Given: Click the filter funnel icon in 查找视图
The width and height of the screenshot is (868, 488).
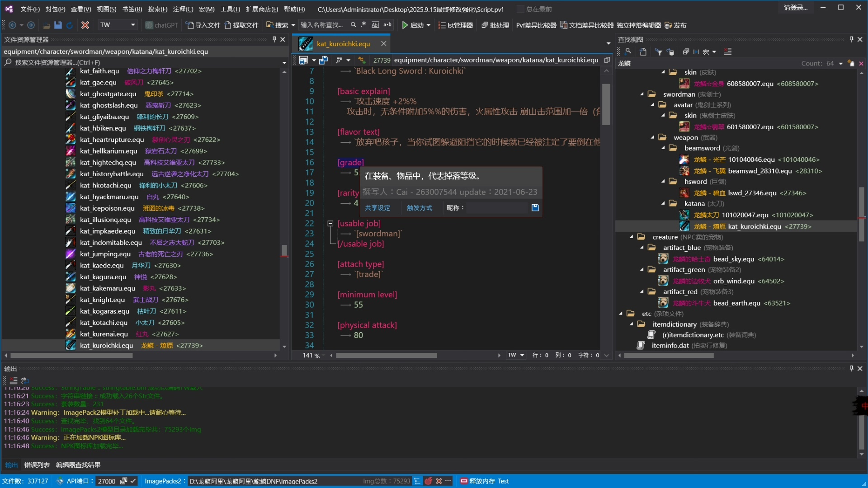Looking at the screenshot, I should 659,52.
